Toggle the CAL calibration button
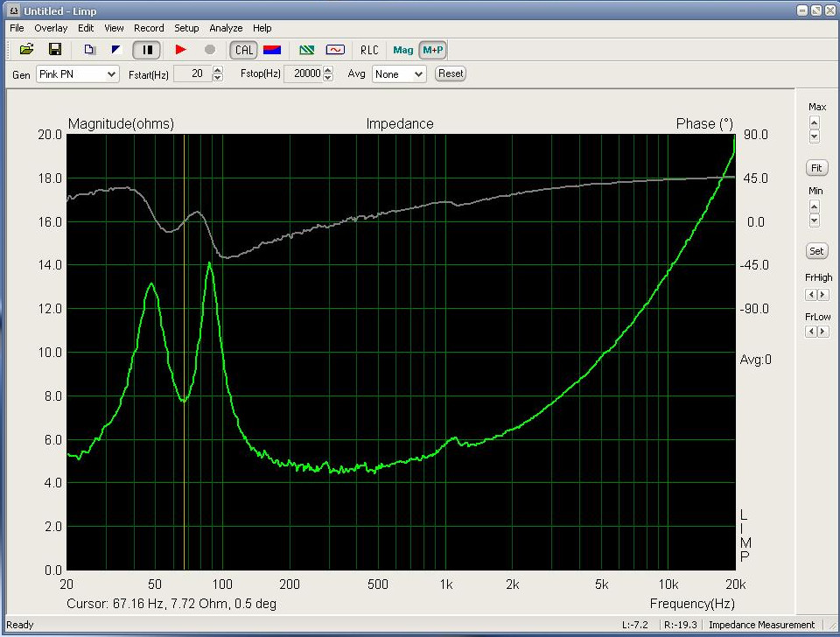The height and width of the screenshot is (637, 840). point(244,50)
